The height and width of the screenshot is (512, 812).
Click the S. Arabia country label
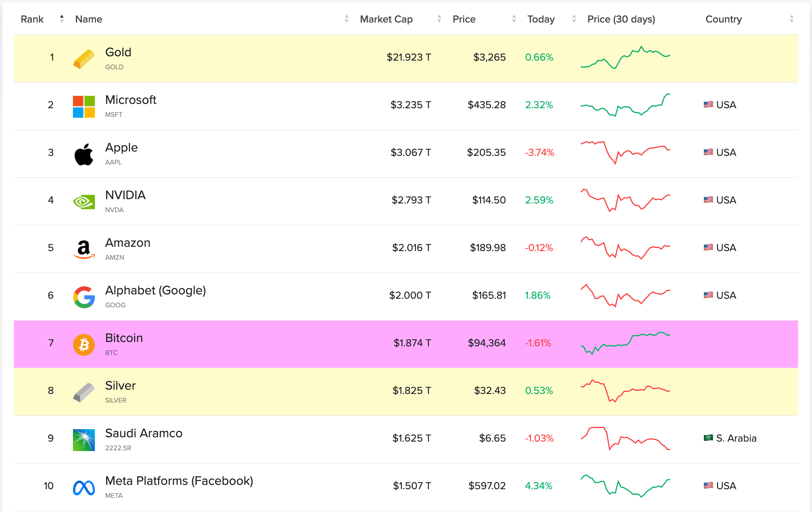click(x=736, y=438)
